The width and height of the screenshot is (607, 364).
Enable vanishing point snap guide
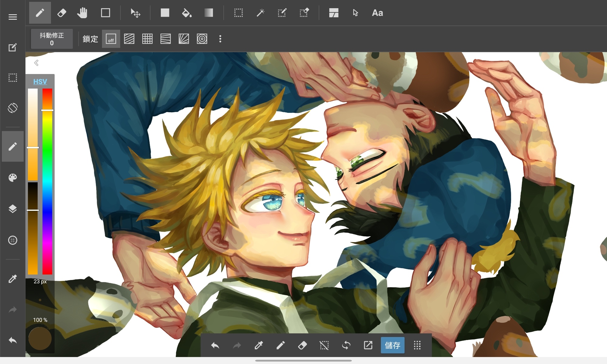[166, 39]
